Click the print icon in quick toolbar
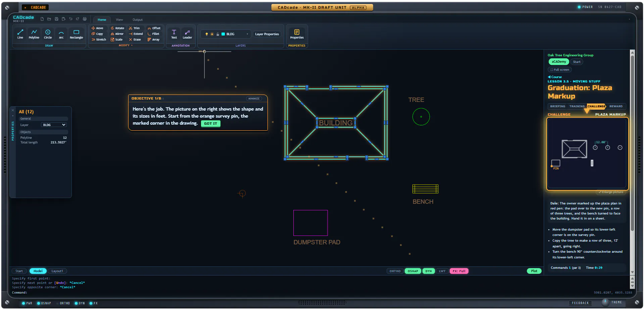Screen dimensions: 644x309 pos(85,19)
